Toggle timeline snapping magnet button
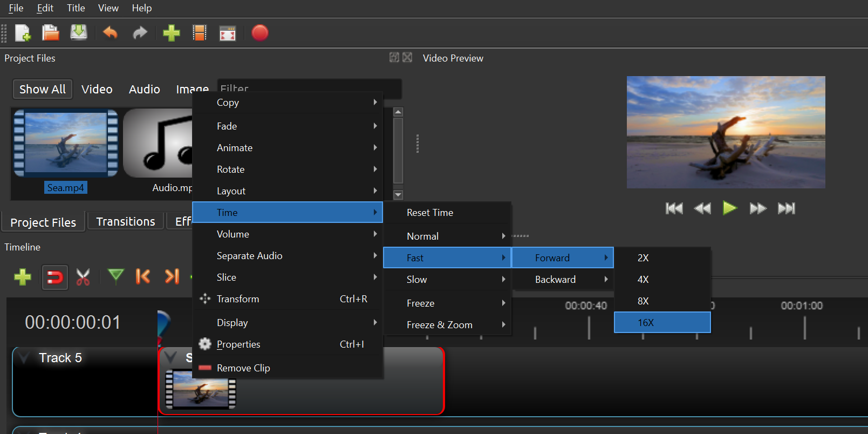 point(55,277)
